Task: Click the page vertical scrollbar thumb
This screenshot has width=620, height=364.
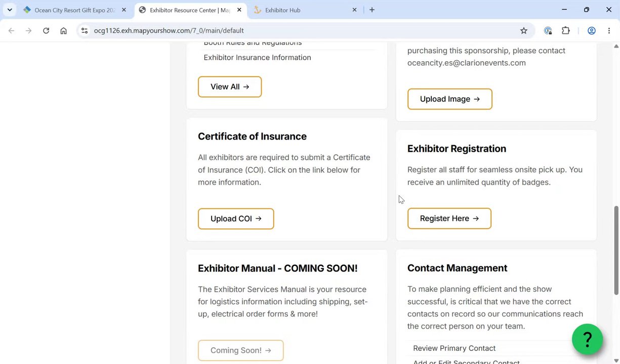Action: (616, 250)
